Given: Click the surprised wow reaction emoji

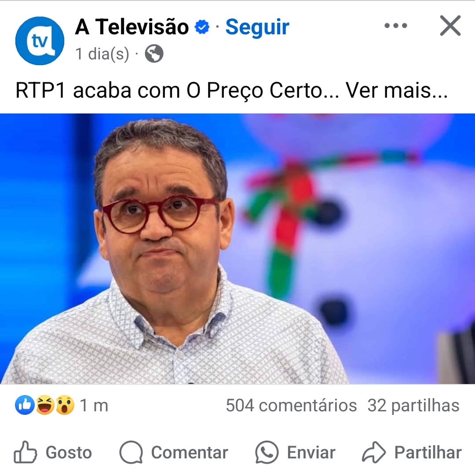Looking at the screenshot, I should pos(65,405).
